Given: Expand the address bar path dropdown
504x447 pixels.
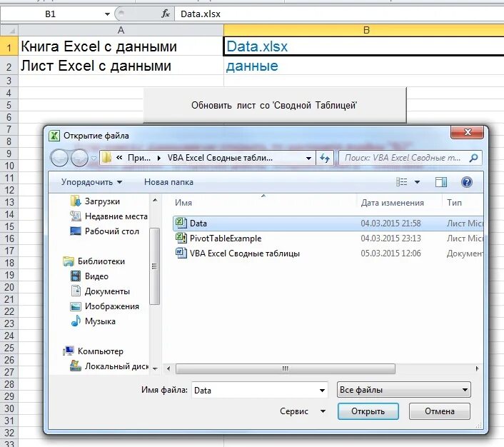Looking at the screenshot, I should (x=308, y=158).
